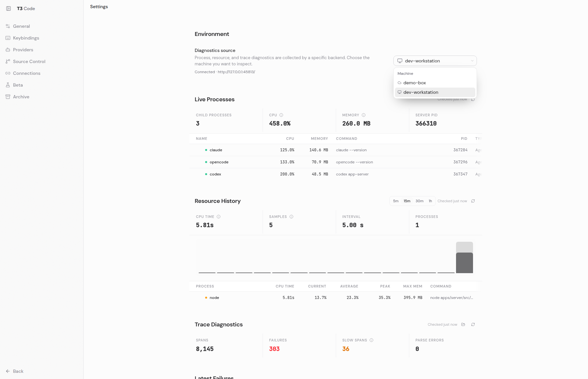Viewport: 588px width, 379px height.
Task: Sort by MAX MEM column header
Action: (x=413, y=286)
